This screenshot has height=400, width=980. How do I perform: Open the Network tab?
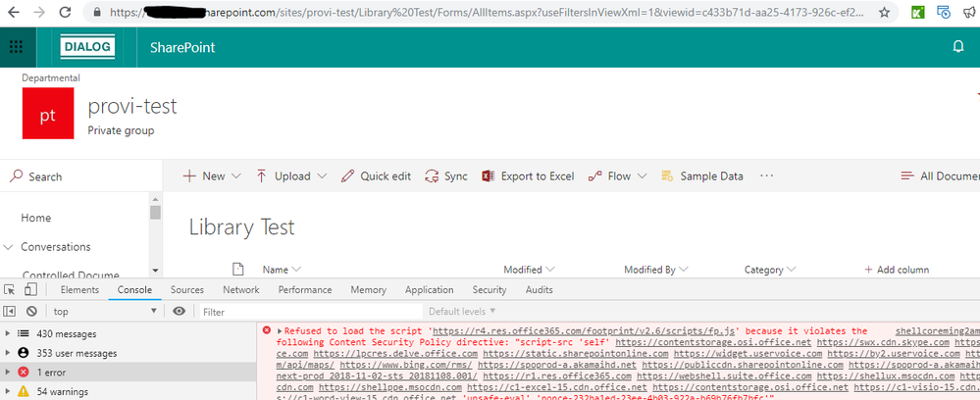tap(240, 289)
